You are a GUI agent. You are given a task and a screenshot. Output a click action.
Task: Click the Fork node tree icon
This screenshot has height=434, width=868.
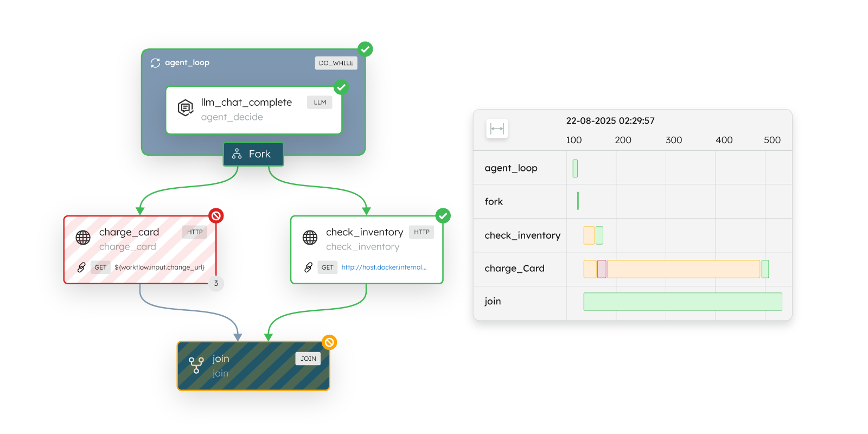click(237, 154)
